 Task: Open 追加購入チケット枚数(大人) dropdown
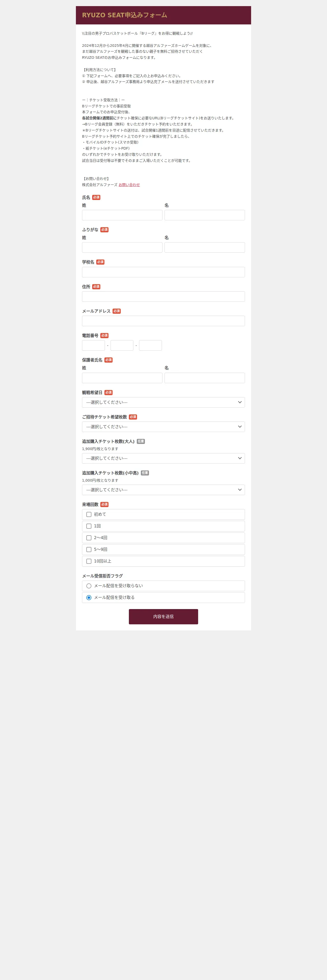point(163,458)
